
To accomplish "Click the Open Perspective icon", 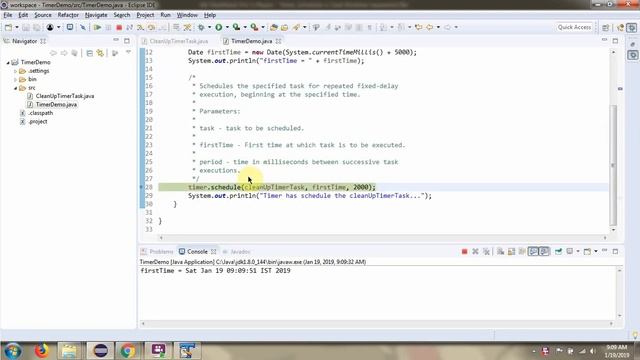I will pos(606,27).
